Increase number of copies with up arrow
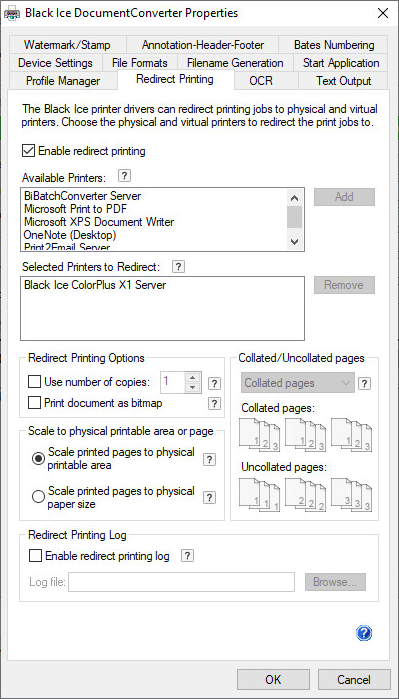 pos(193,378)
